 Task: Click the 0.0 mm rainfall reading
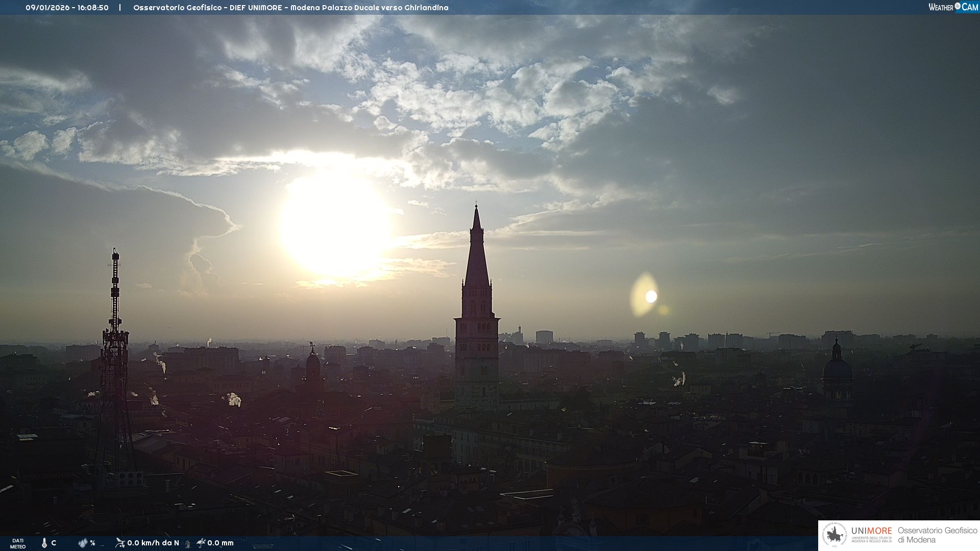click(220, 543)
